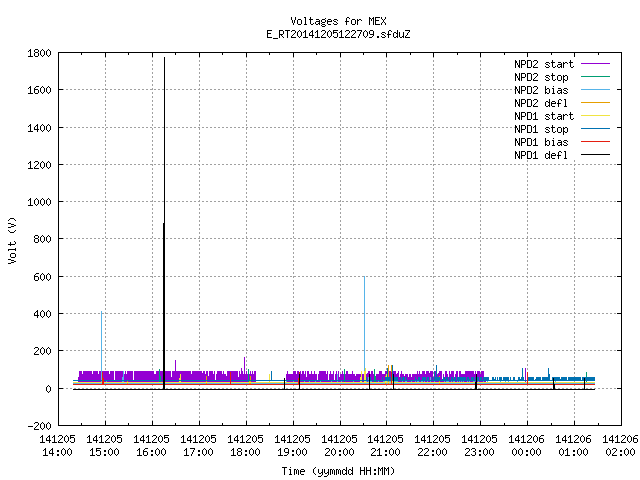Click the yellow NPD1 start legend line
The image size is (640, 480).
pos(595,116)
